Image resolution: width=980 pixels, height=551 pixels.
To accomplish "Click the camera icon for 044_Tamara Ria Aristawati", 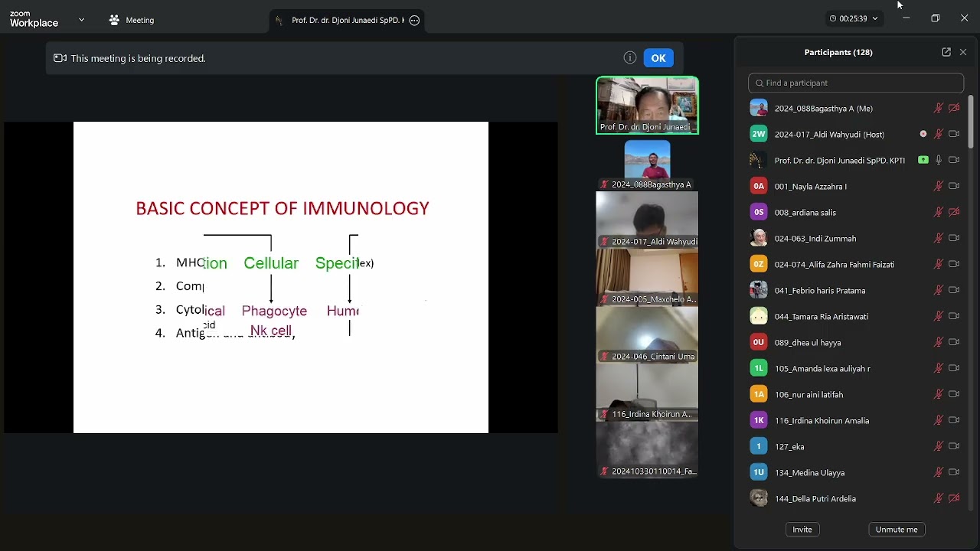I will [x=954, y=316].
